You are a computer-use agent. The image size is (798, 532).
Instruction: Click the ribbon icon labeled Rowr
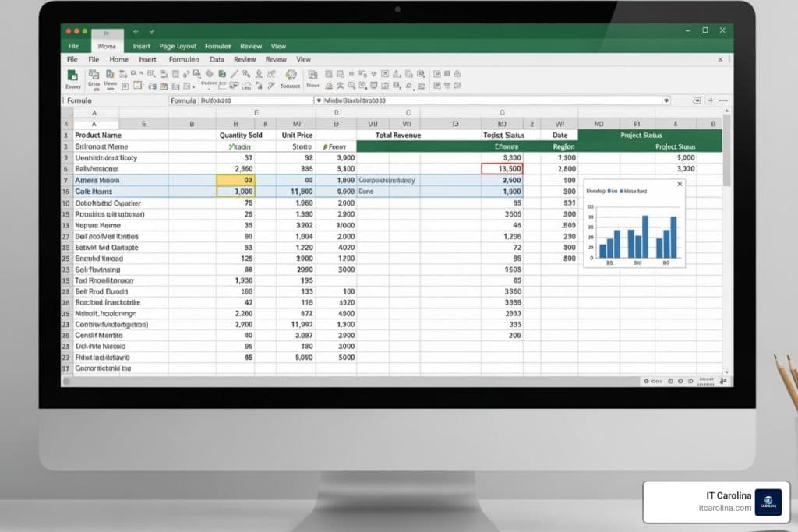tap(312, 75)
